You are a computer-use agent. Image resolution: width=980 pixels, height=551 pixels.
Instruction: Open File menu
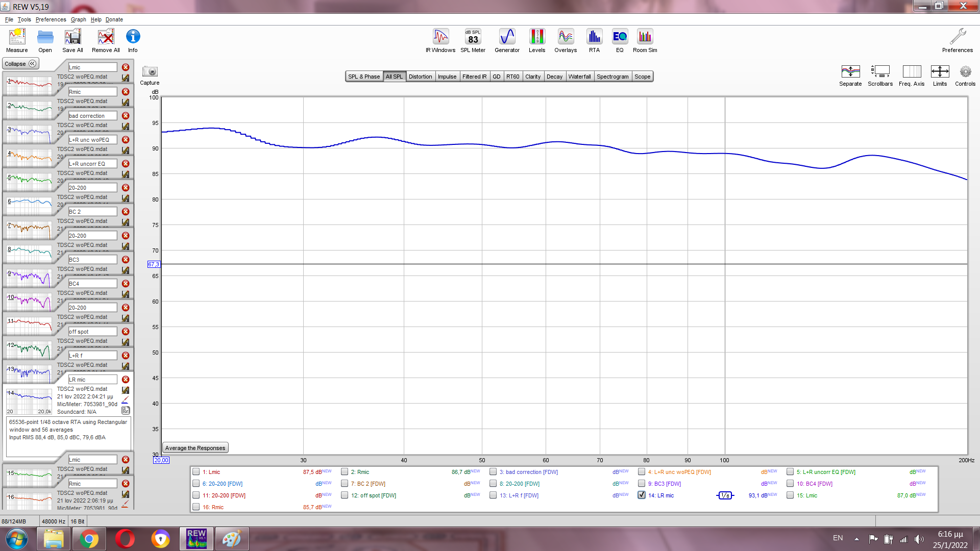[x=9, y=19]
